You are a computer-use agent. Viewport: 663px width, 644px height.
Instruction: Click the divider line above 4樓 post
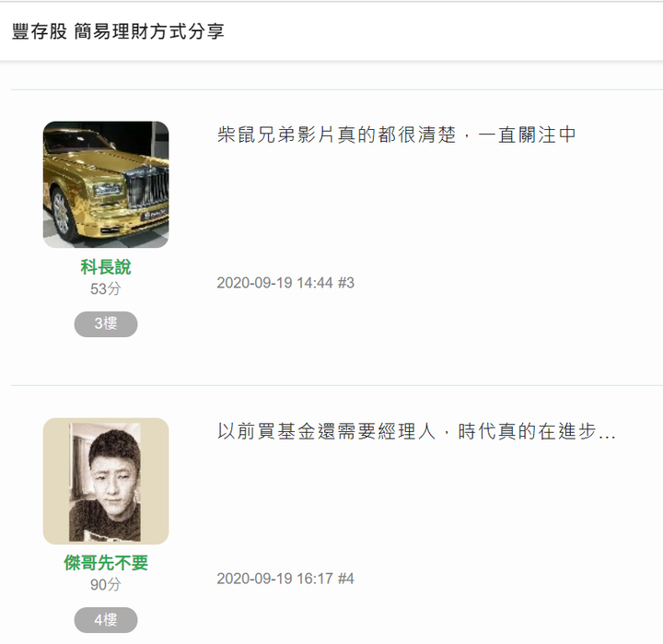(x=337, y=385)
